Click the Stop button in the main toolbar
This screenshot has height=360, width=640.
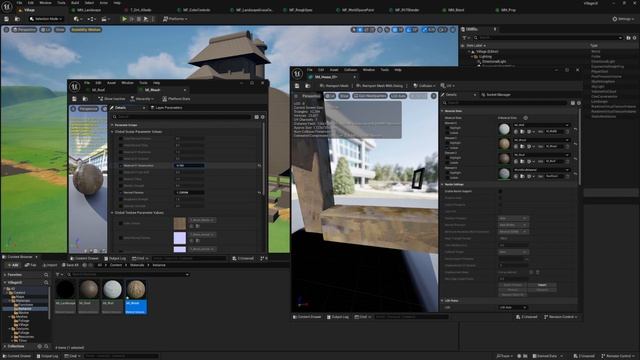coord(139,19)
